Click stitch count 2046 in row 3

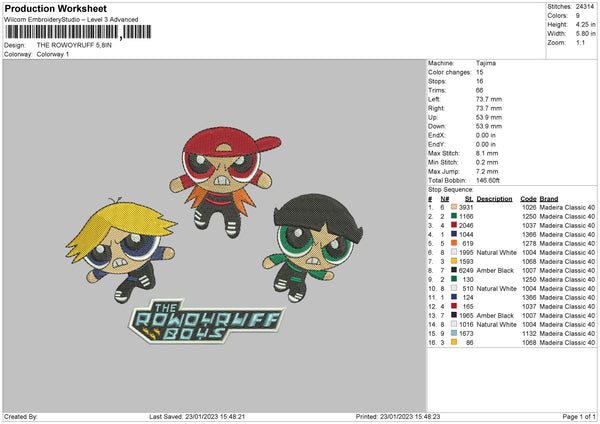[x=466, y=225]
